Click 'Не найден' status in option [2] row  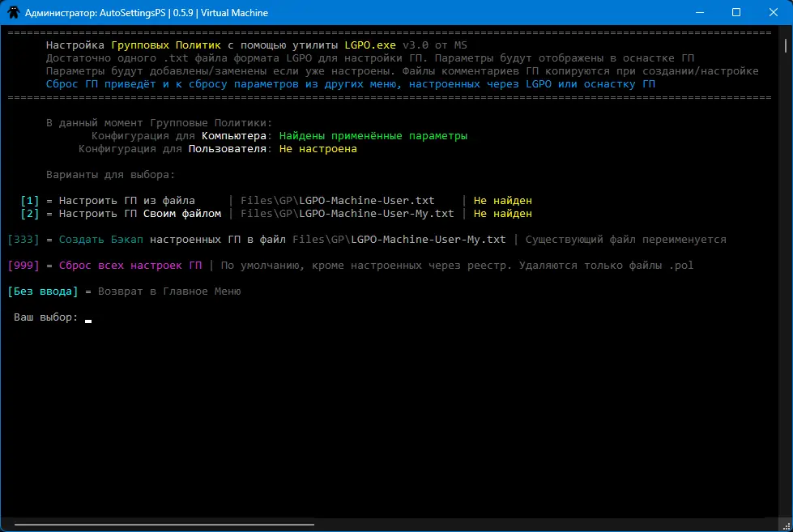click(x=503, y=214)
